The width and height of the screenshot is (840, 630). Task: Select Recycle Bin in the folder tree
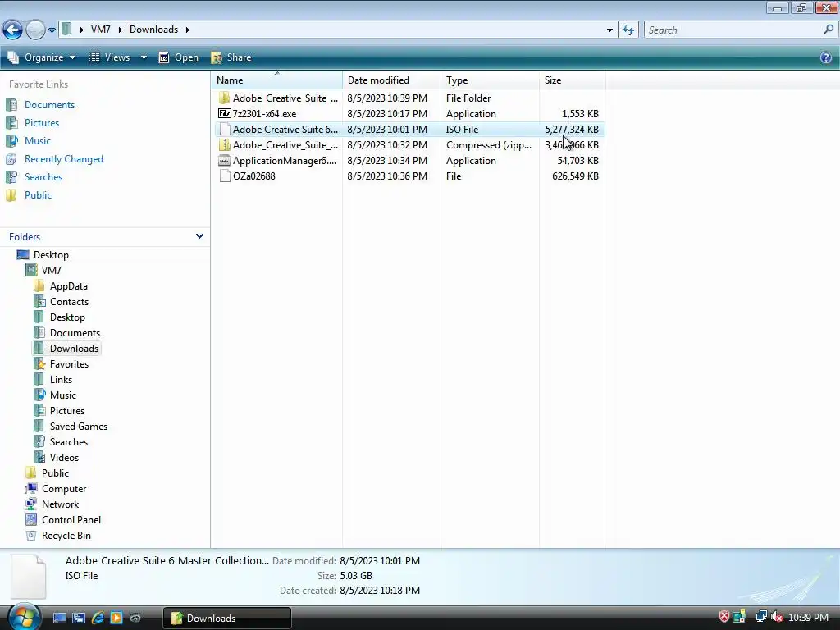66,535
